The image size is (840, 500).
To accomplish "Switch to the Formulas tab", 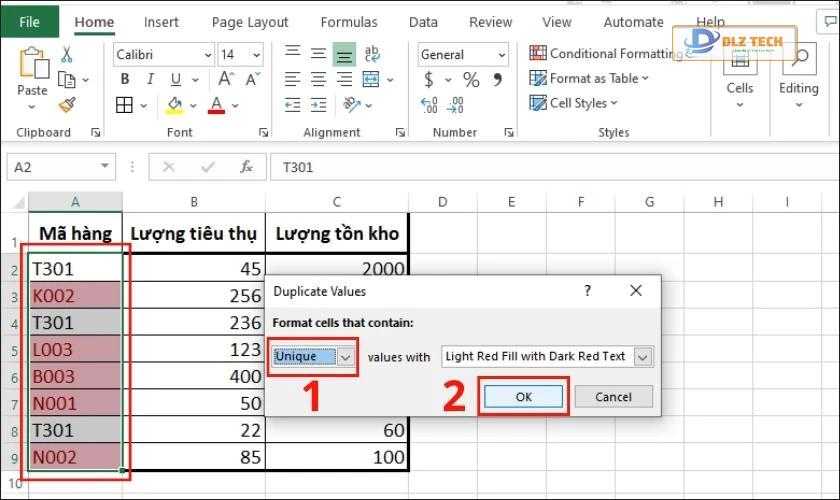I will (349, 22).
